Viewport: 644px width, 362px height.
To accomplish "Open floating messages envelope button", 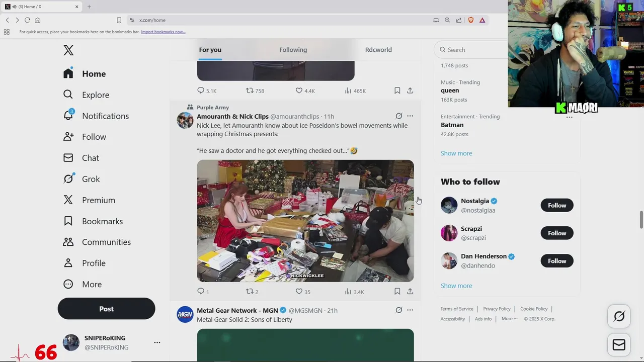I will [x=619, y=345].
